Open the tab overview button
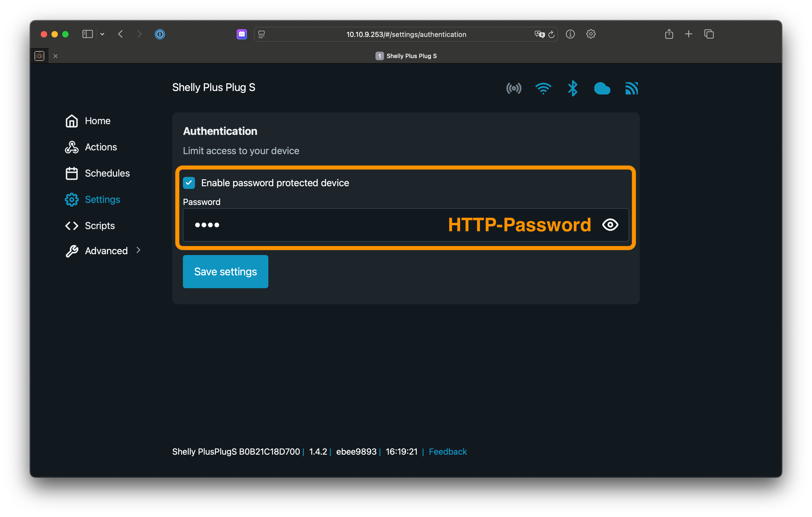This screenshot has height=517, width=812. 709,34
